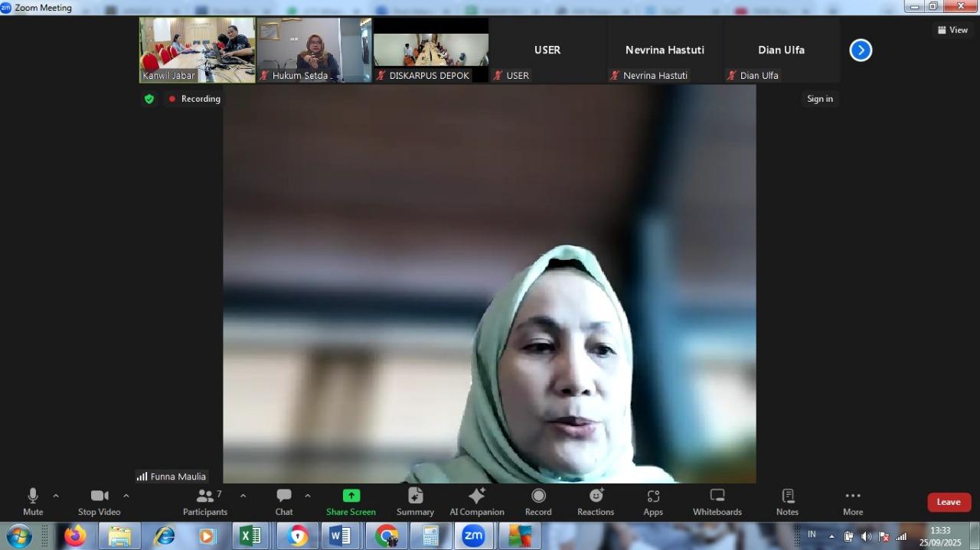Start recording with the Record button
Screen dimensions: 980x550
538,502
